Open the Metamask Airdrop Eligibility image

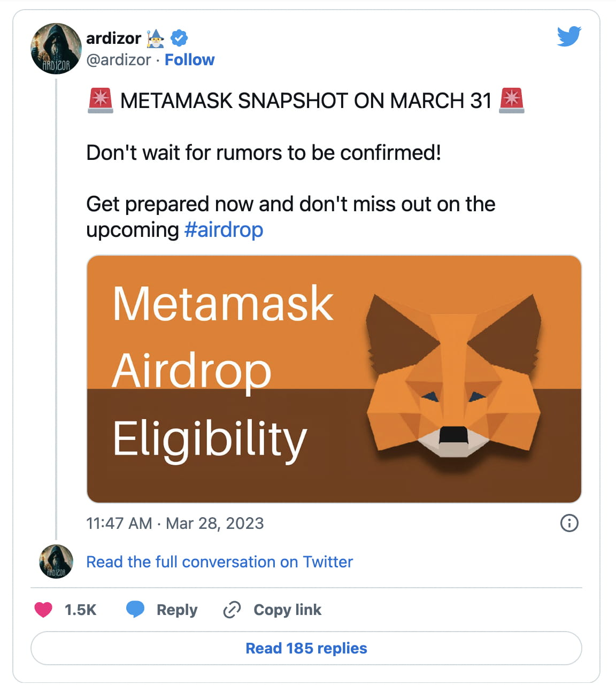pyautogui.click(x=334, y=379)
